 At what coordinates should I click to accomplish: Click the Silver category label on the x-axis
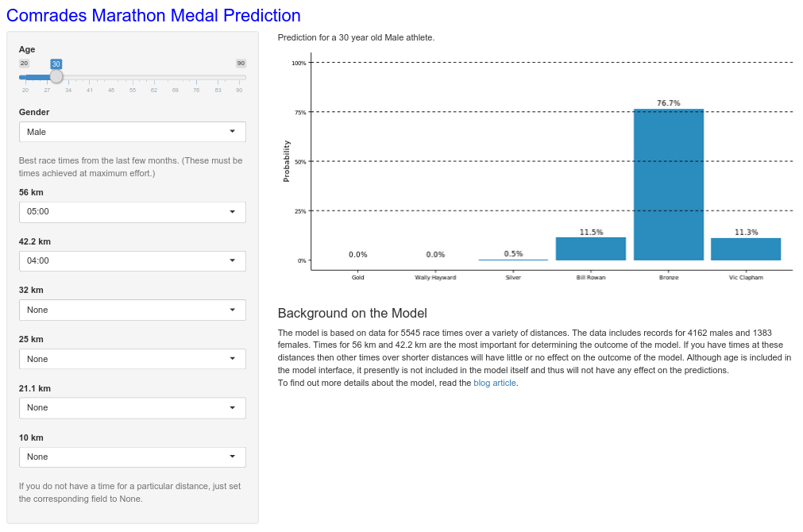point(513,278)
